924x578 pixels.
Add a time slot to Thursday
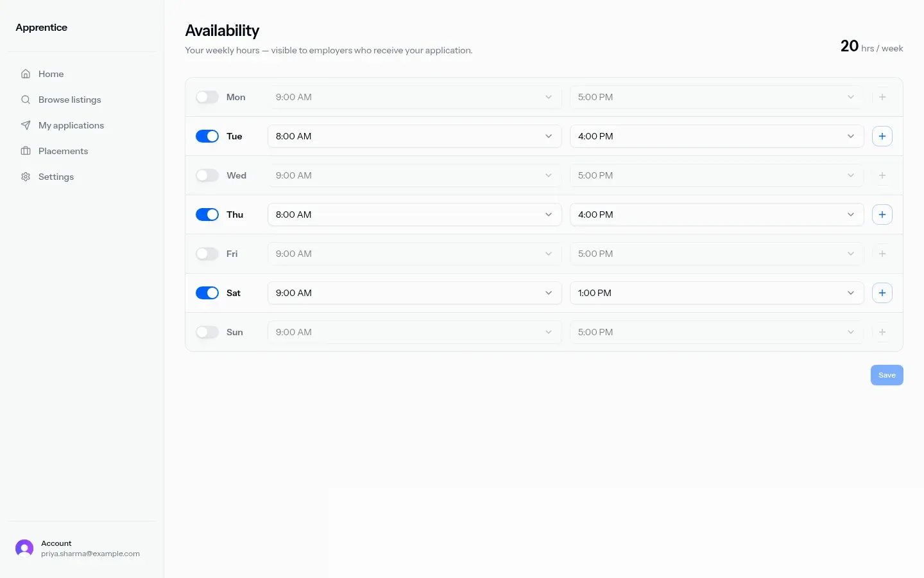tap(882, 215)
